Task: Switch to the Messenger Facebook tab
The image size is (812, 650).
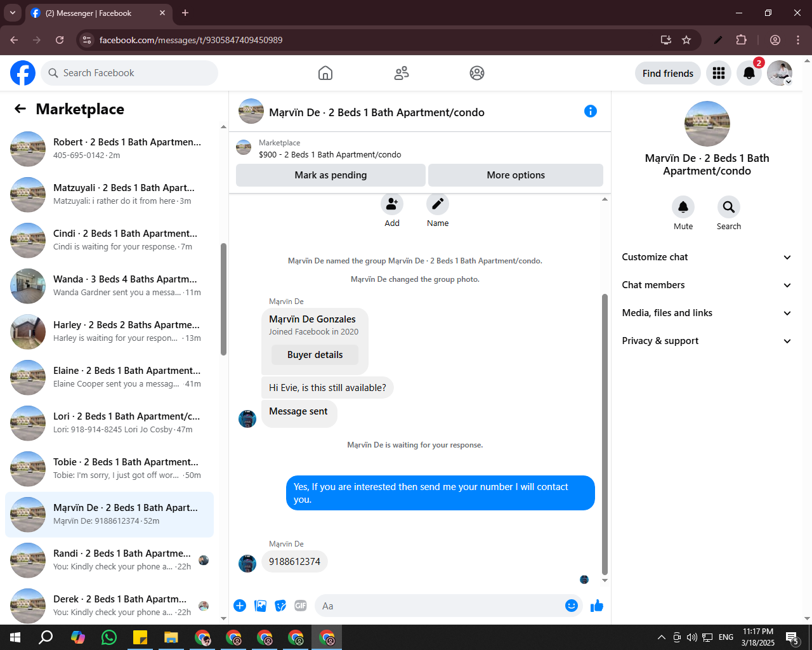Action: (x=98, y=13)
